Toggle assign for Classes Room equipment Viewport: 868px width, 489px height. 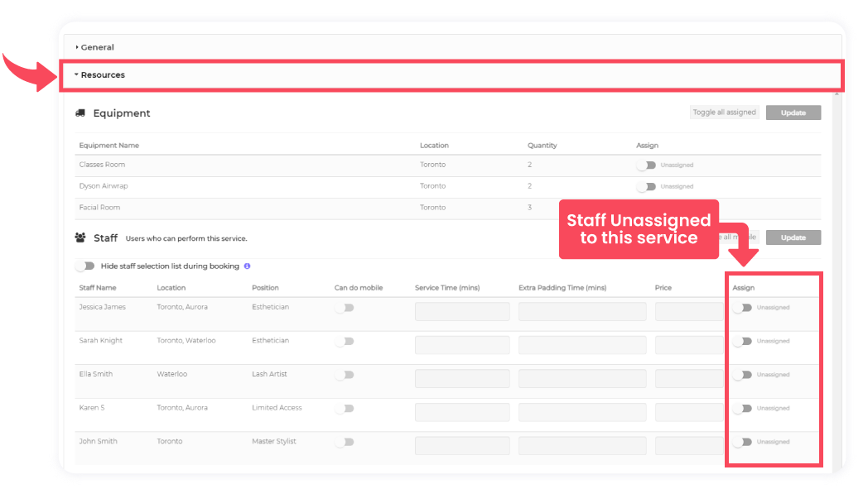coord(646,165)
